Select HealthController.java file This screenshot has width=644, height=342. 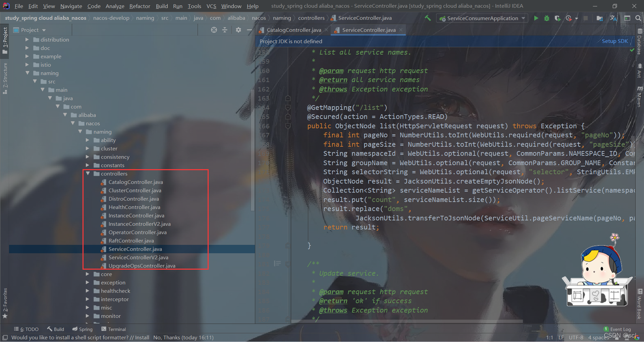tap(134, 207)
